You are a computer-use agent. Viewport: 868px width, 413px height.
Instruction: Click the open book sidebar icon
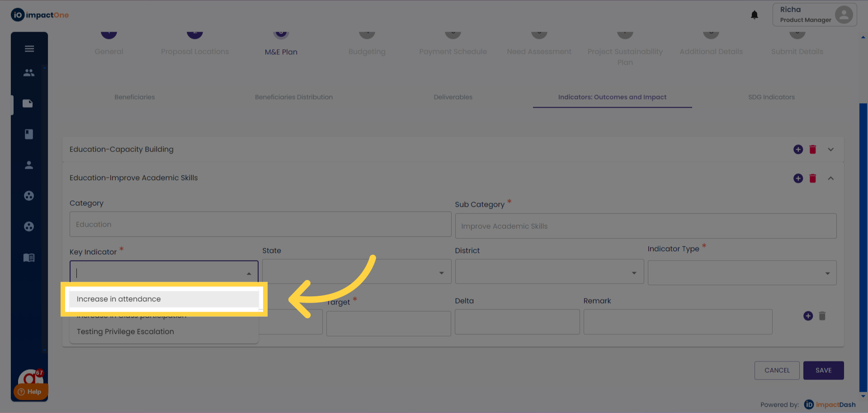click(29, 257)
